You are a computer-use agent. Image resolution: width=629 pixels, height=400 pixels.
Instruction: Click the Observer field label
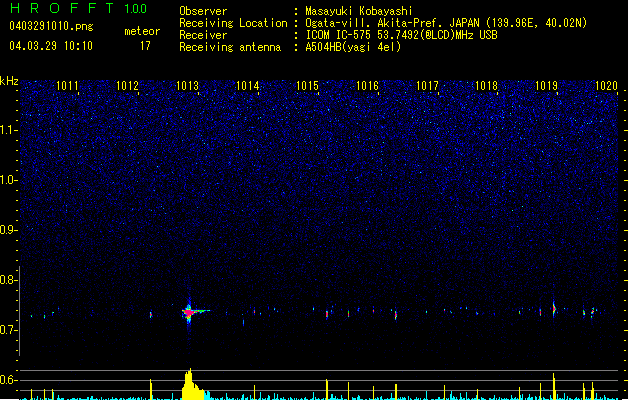point(203,11)
